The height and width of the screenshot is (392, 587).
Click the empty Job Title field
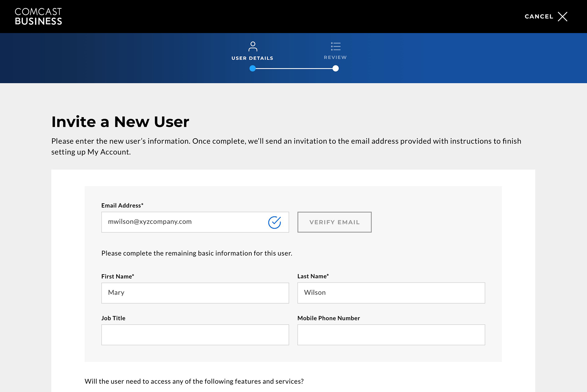tap(195, 335)
